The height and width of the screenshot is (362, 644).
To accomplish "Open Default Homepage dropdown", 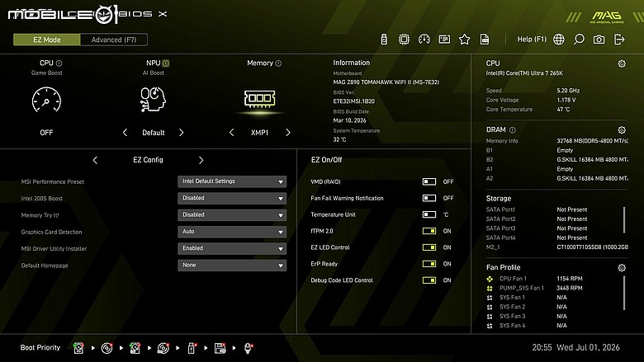I will pos(232,266).
